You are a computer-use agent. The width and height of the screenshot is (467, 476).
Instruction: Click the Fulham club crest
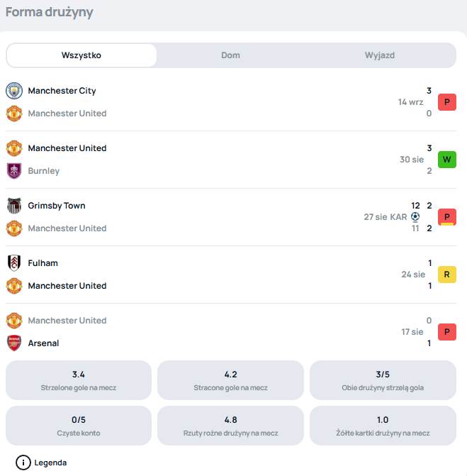pyautogui.click(x=14, y=263)
